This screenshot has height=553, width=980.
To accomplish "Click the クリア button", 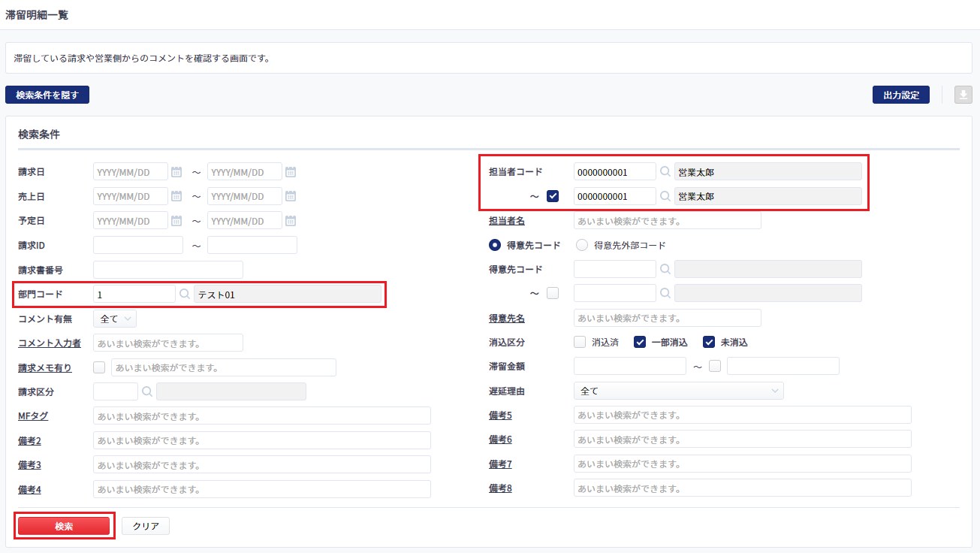I will tap(146, 526).
